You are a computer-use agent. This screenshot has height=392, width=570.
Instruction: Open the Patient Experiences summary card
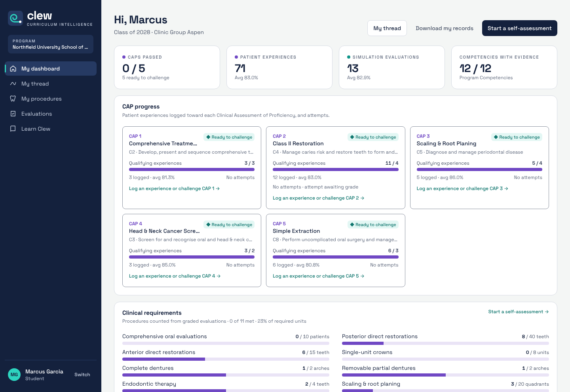pyautogui.click(x=279, y=67)
